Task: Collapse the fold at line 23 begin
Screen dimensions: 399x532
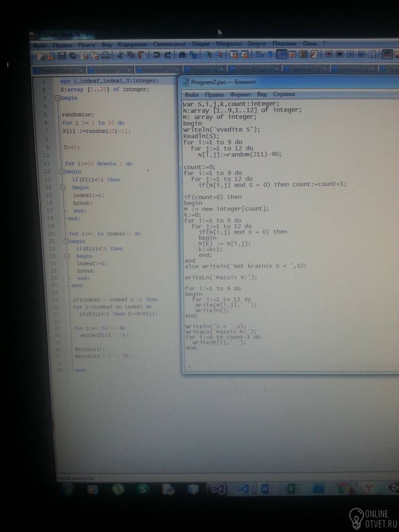Action: click(67, 256)
